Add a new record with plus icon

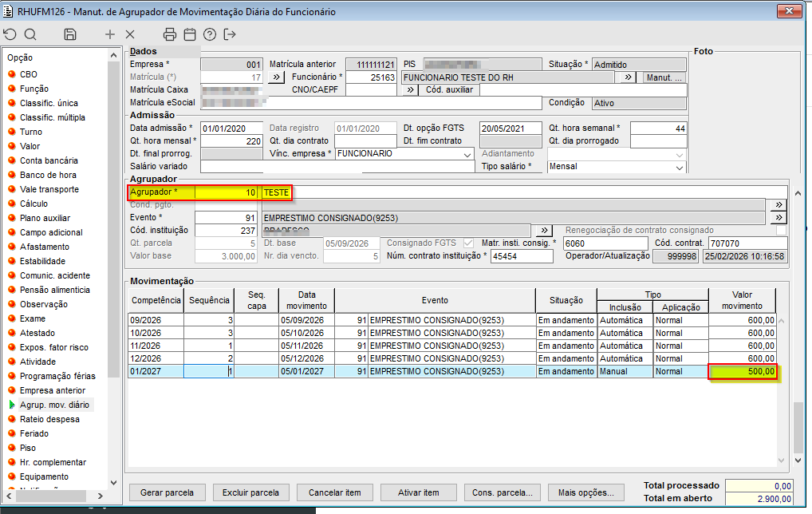pos(110,34)
